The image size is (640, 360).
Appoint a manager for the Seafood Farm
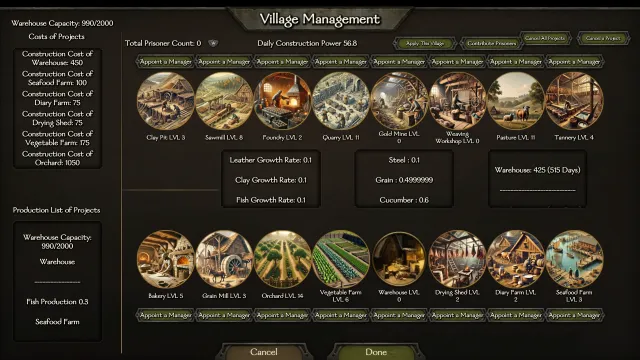tap(574, 315)
